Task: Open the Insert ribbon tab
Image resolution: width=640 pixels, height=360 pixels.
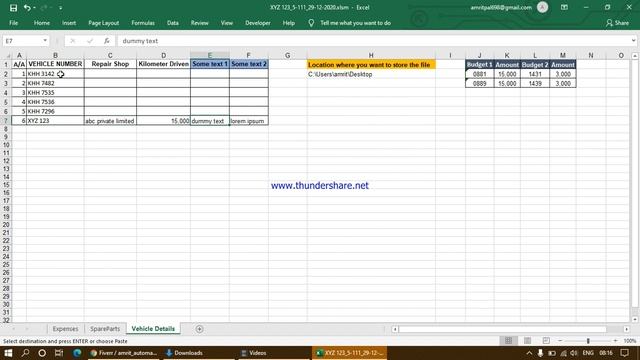Action: point(69,23)
